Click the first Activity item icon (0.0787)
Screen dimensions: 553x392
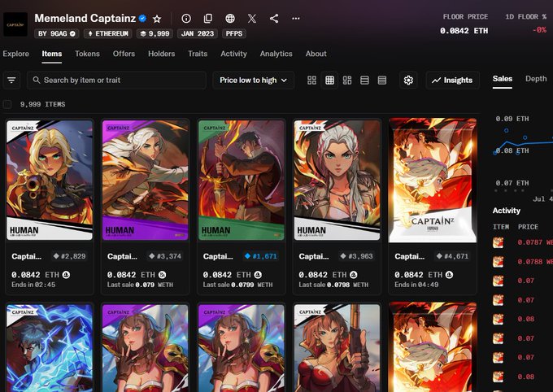[498, 242]
